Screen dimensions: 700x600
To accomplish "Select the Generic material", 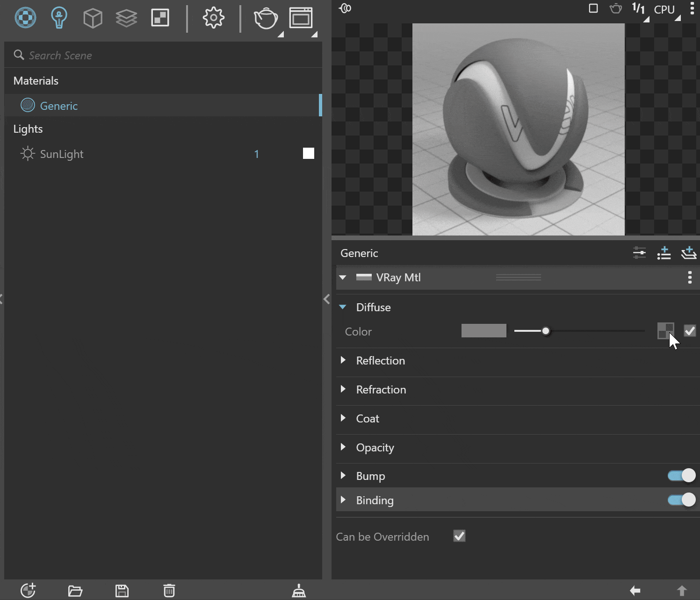I will pos(163,105).
